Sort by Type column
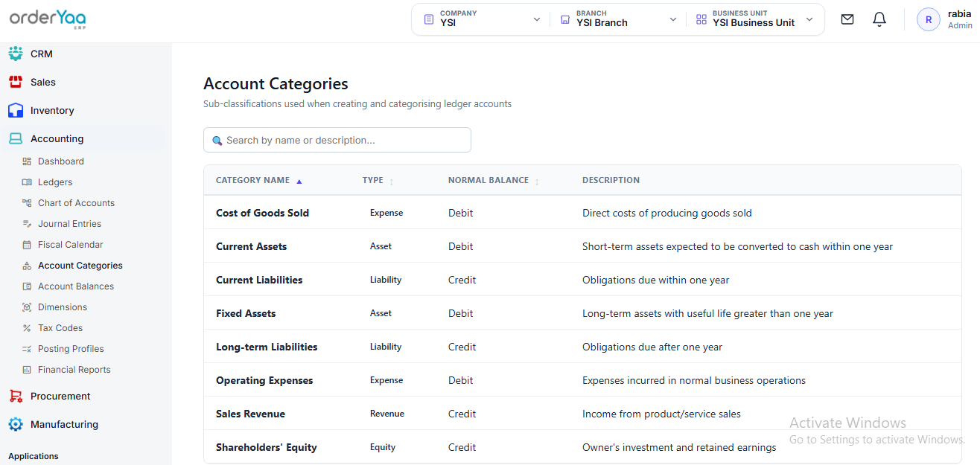The image size is (980, 465). point(378,180)
